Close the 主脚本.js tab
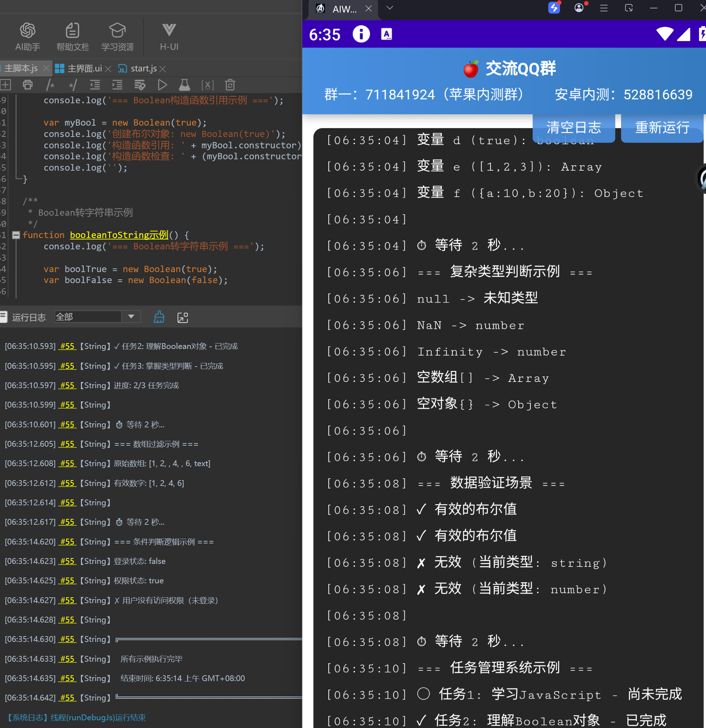 (x=46, y=68)
